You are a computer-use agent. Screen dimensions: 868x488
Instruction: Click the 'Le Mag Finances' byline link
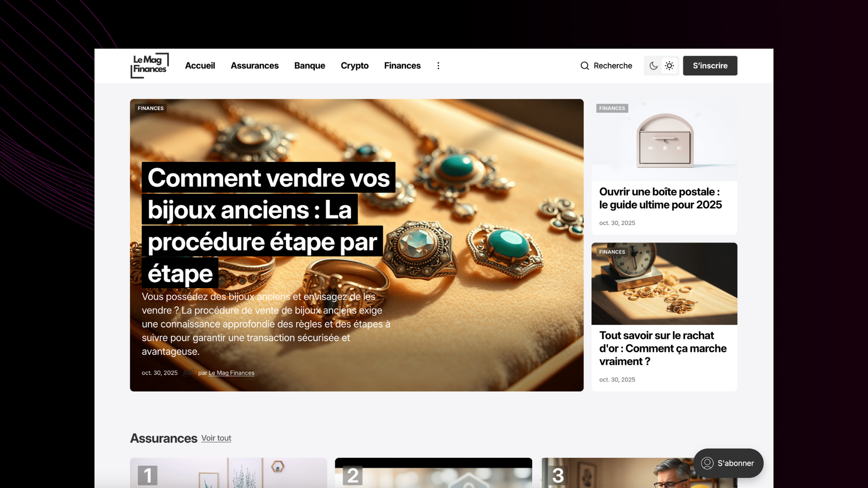pyautogui.click(x=231, y=373)
